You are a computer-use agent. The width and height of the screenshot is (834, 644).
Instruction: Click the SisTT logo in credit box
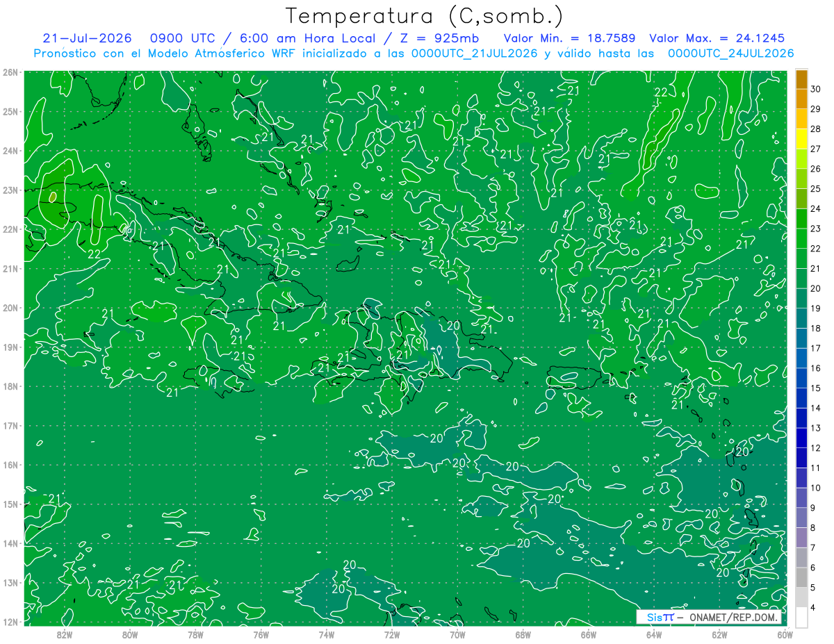660,617
